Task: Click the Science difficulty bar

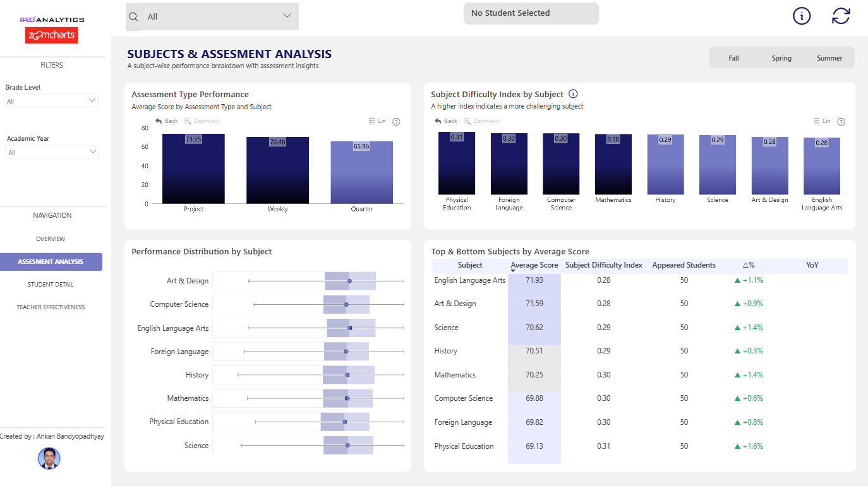Action: (718, 165)
